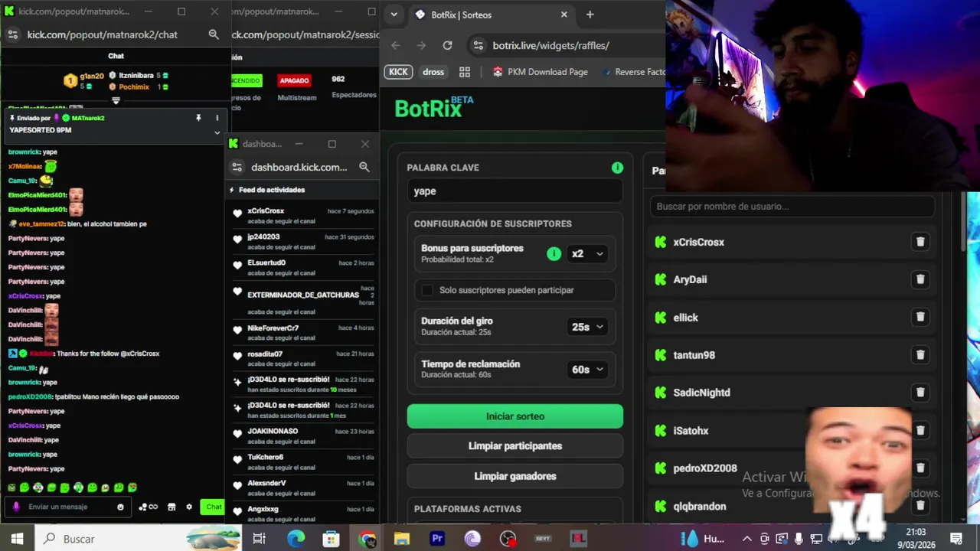Open the KICK bookmark

click(x=398, y=72)
